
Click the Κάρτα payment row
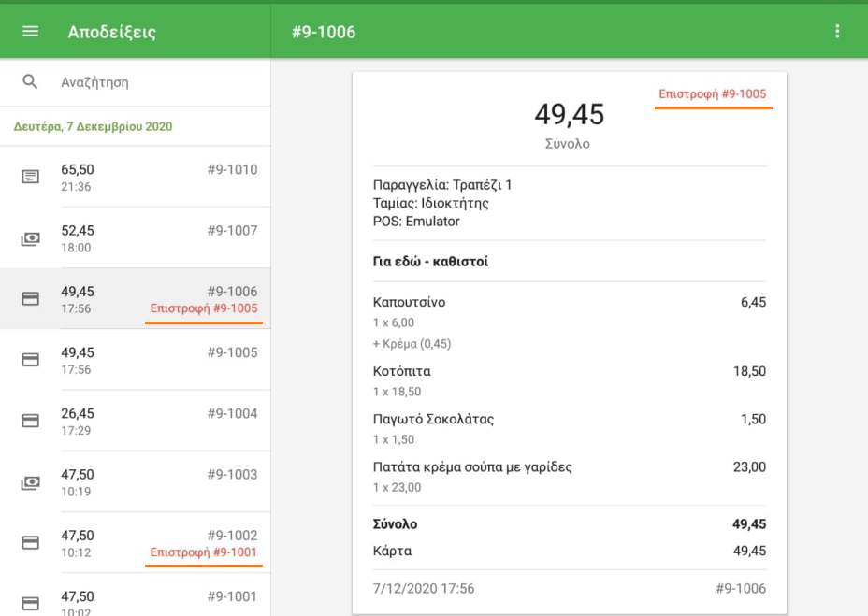click(x=569, y=551)
